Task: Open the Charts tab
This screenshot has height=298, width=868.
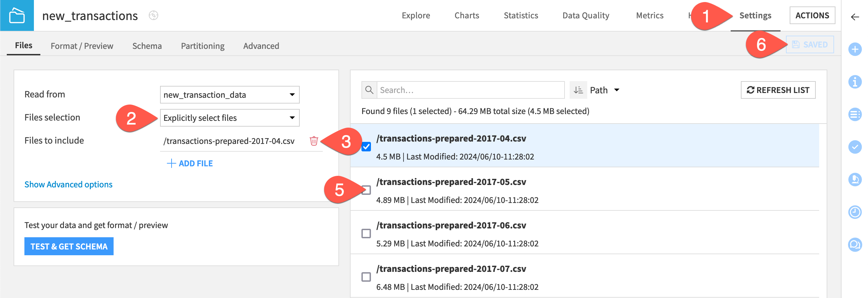Action: (x=467, y=15)
